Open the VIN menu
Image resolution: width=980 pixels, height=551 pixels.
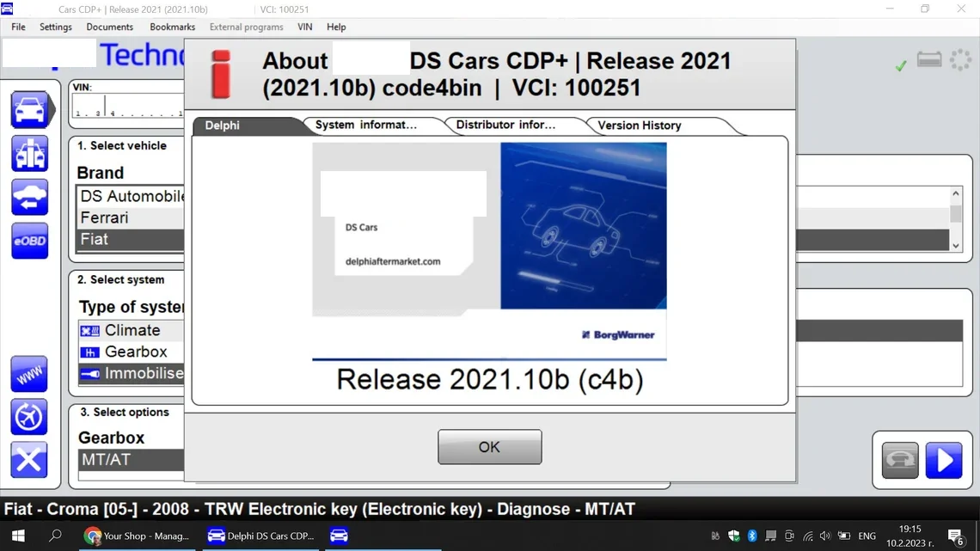click(x=305, y=27)
